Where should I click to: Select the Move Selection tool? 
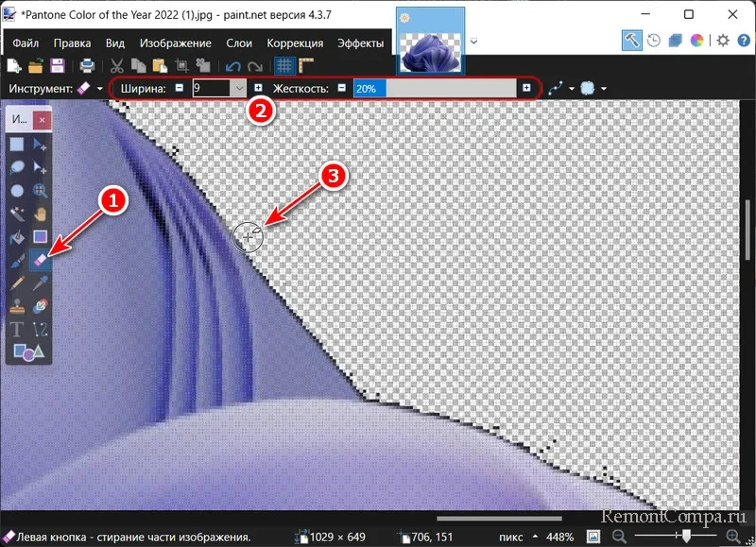[x=40, y=167]
